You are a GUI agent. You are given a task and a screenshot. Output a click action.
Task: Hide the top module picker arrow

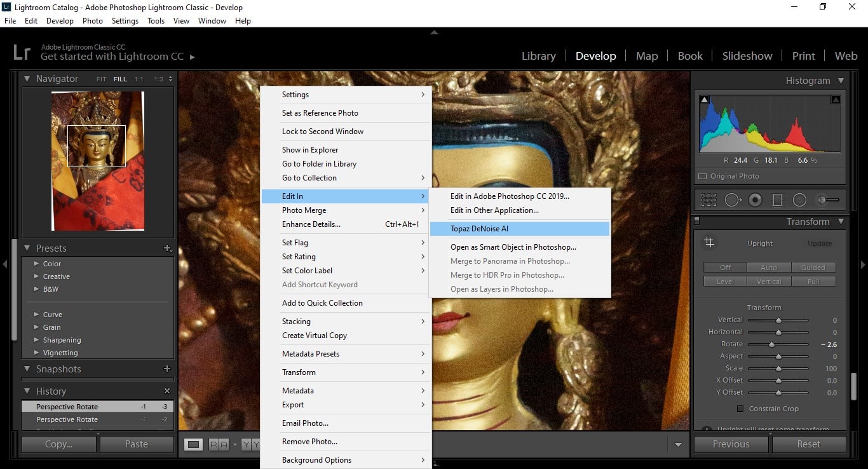(434, 32)
